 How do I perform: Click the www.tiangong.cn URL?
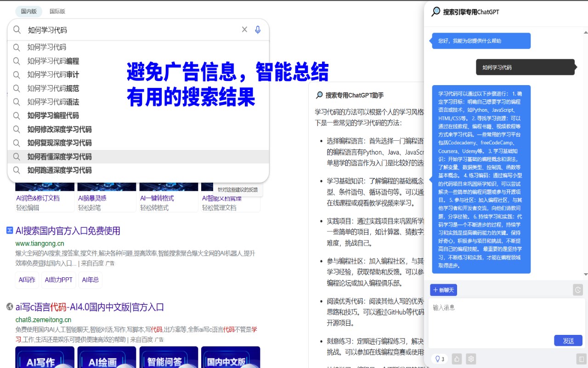click(x=40, y=243)
